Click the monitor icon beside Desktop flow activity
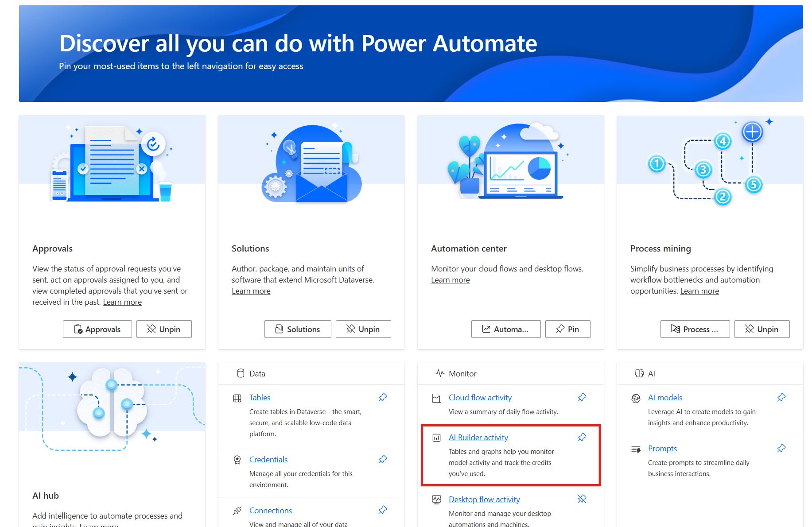Viewport: 812px width, 527px height. (436, 500)
